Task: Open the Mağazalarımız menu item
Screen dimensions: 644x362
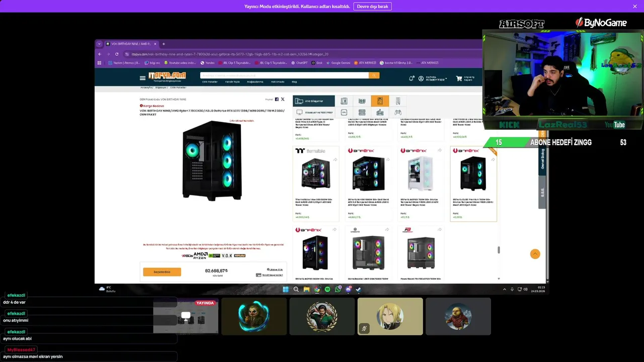Action: pos(255,81)
